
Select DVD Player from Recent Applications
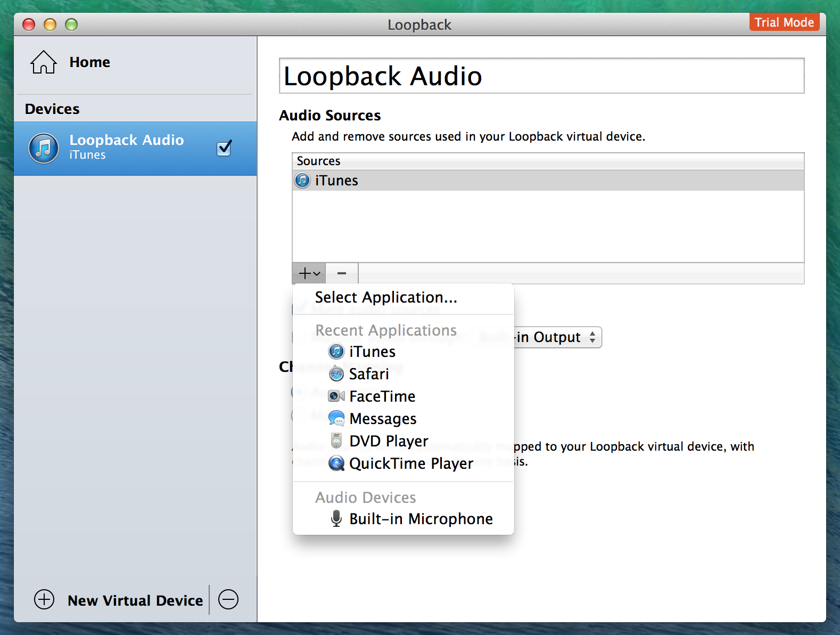(x=403, y=441)
